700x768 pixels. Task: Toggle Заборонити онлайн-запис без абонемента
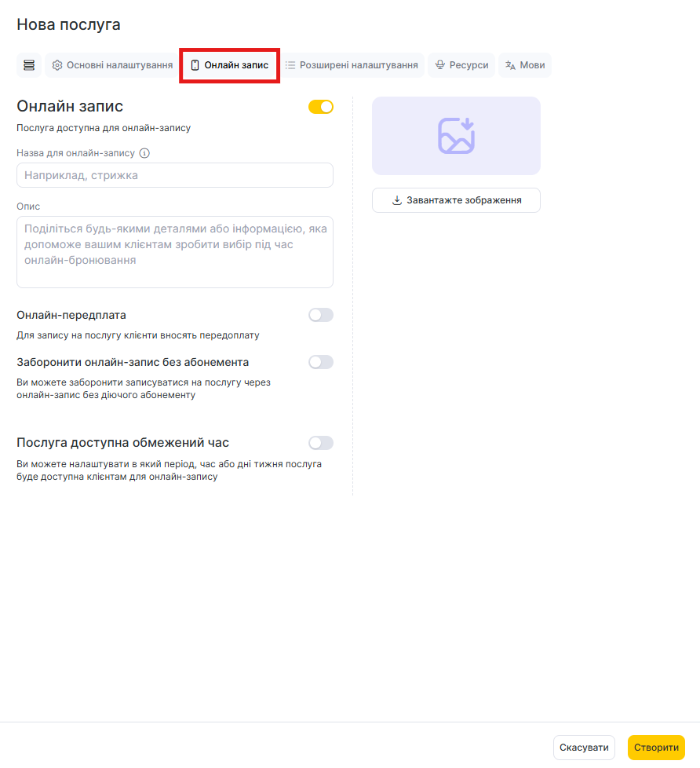(321, 362)
